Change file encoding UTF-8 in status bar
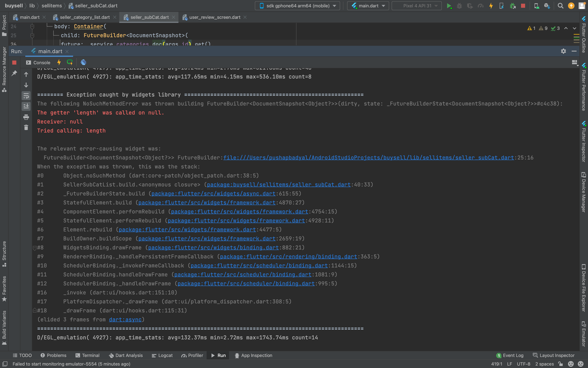This screenshot has width=588, height=368. 523,364
